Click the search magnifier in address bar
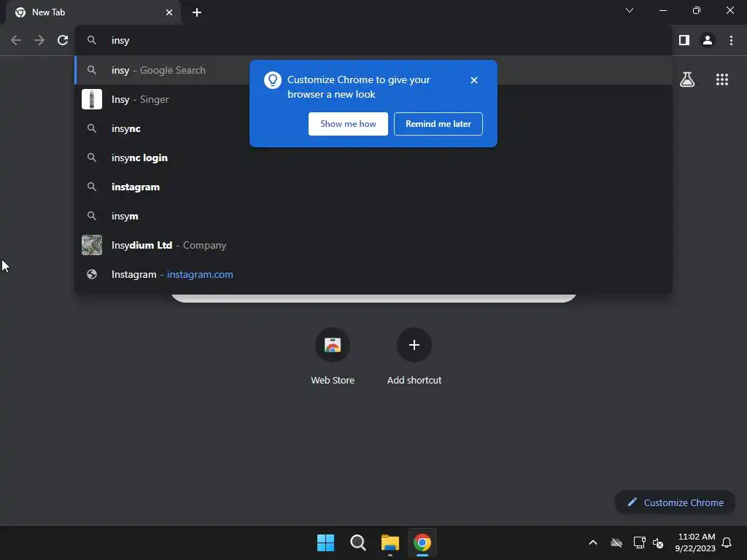 92,41
